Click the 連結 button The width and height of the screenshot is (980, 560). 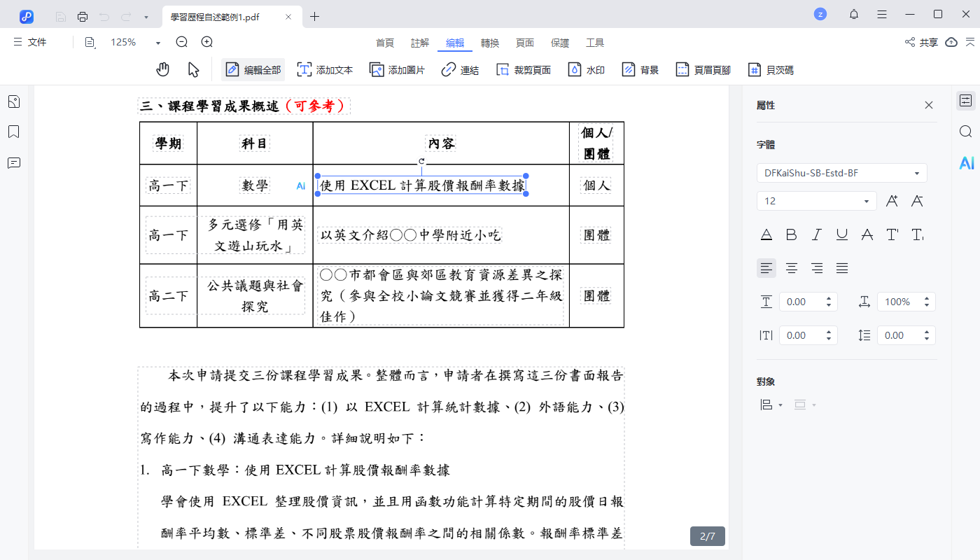[x=460, y=70]
